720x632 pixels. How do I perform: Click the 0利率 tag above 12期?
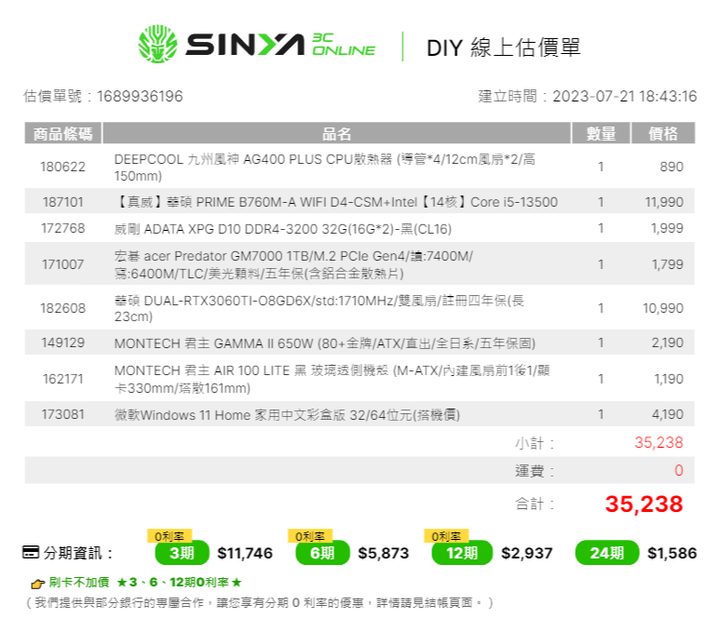point(446,536)
